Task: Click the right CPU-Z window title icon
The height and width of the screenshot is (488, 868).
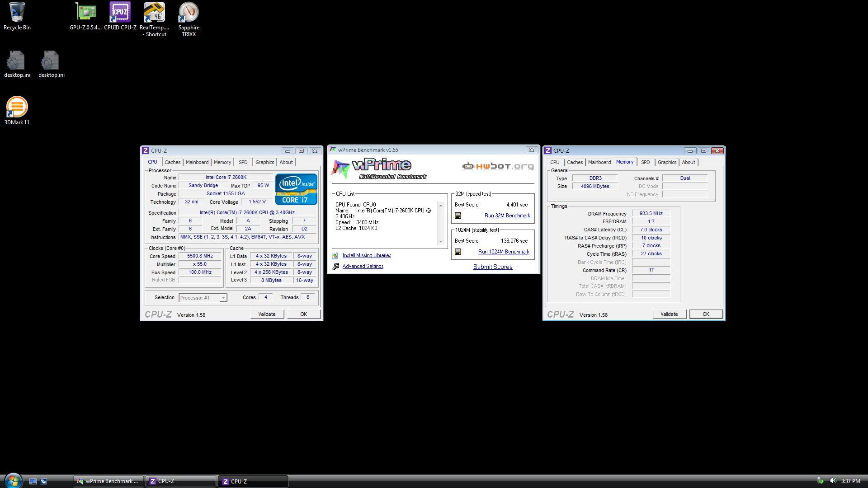Action: (x=548, y=151)
